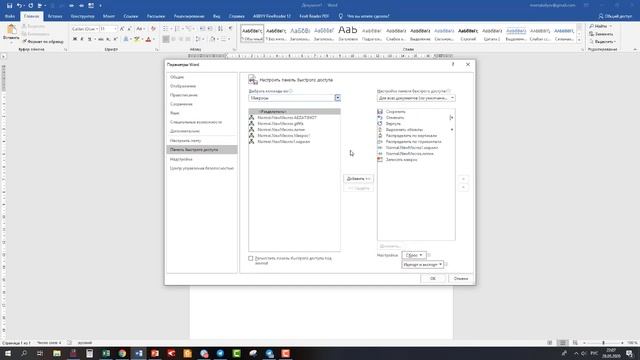Switch to the Конструктор ribbon tab

82,16
